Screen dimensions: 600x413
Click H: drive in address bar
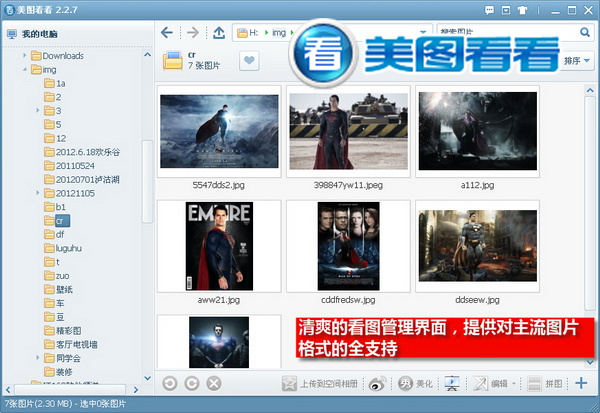[248, 33]
